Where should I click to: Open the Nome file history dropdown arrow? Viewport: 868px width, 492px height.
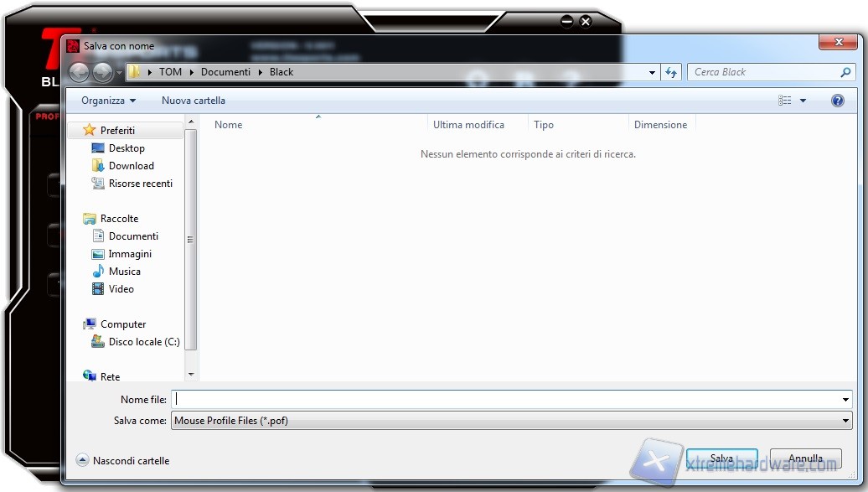pyautogui.click(x=846, y=400)
